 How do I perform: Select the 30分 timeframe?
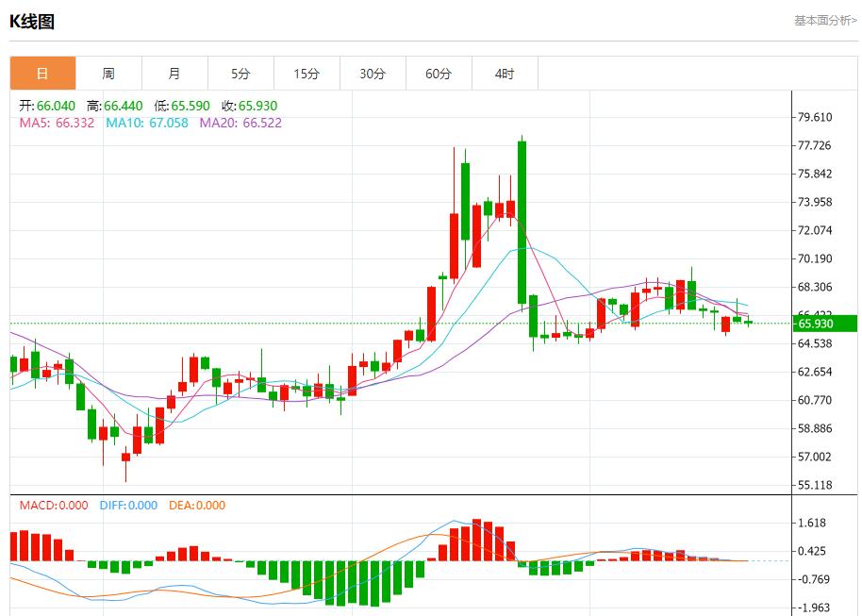point(373,73)
